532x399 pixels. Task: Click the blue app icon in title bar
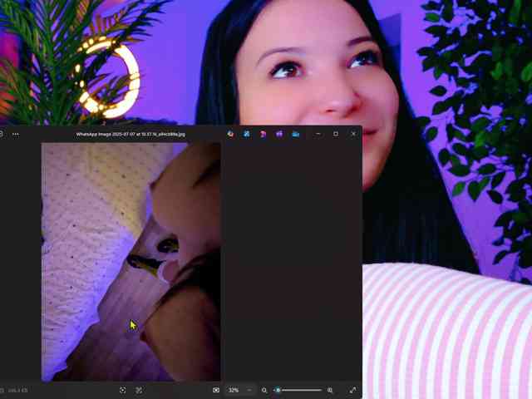pyautogui.click(x=247, y=135)
